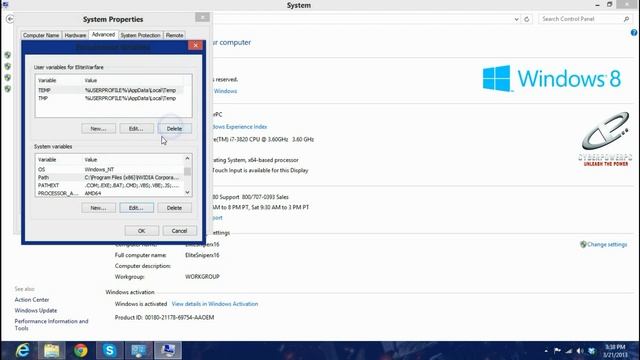The height and width of the screenshot is (360, 640).
Task: Click the help question mark icon
Action: tap(634, 33)
